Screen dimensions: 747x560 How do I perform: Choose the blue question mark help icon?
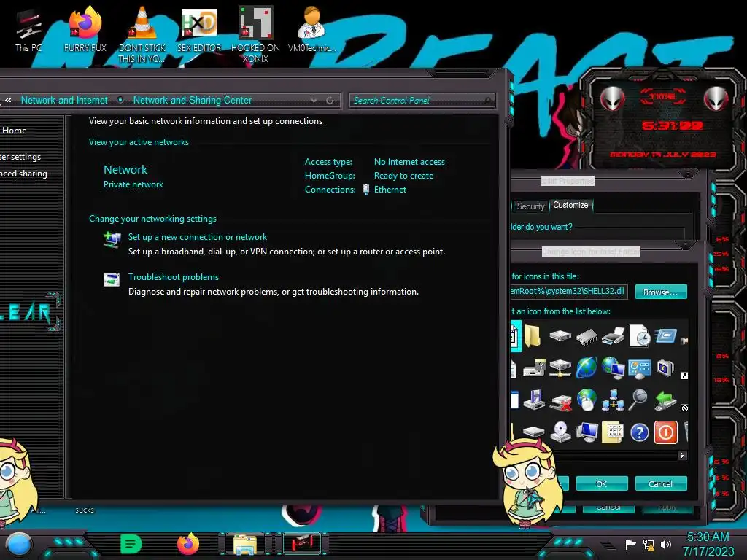pyautogui.click(x=639, y=432)
